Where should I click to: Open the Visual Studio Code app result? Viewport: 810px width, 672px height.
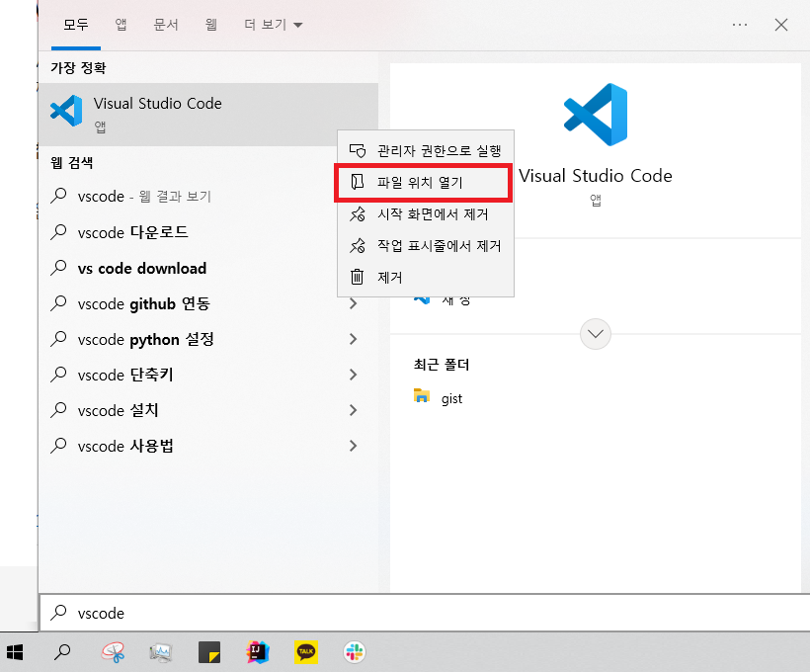(x=208, y=115)
